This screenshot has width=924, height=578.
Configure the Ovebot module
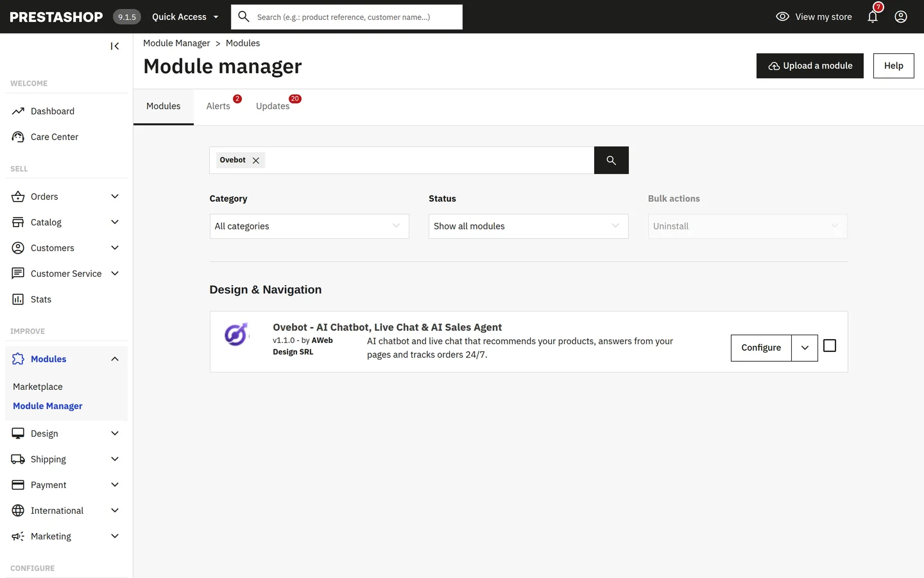tap(761, 348)
